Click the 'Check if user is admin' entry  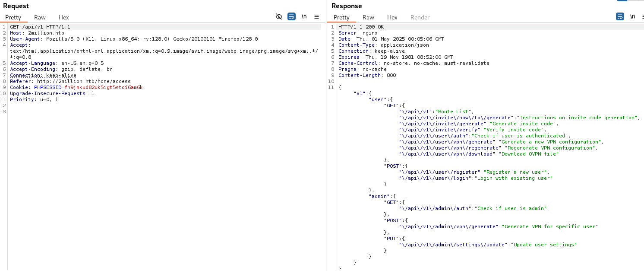473,208
